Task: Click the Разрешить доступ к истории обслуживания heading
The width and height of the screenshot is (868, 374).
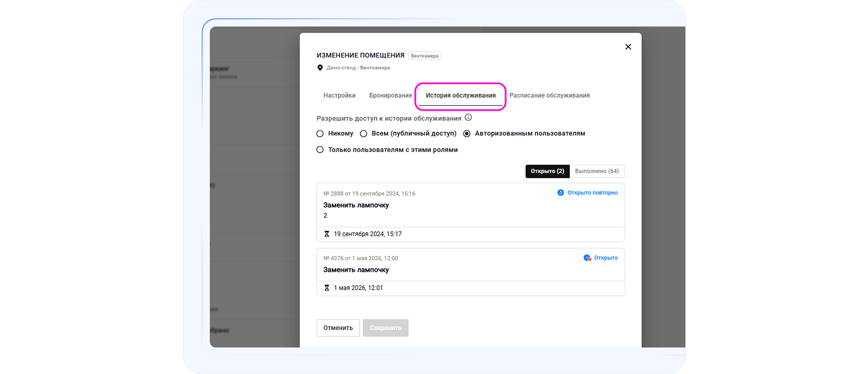Action: point(389,118)
